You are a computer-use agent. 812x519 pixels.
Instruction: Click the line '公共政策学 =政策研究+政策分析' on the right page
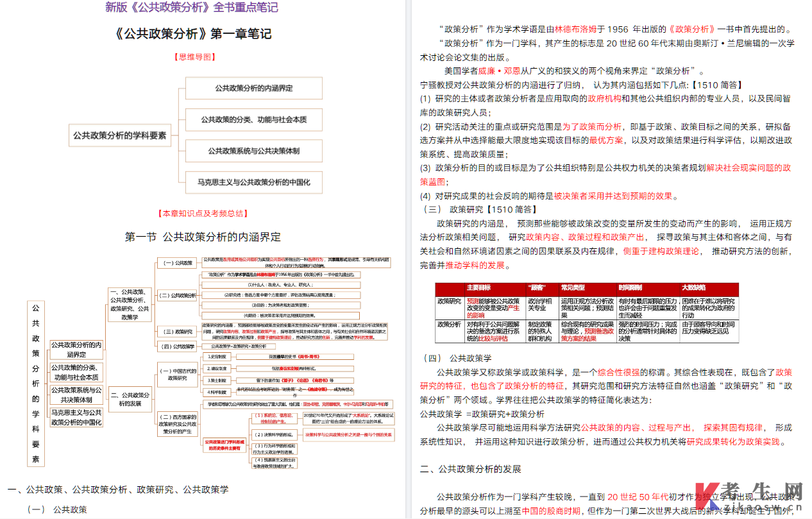pyautogui.click(x=482, y=414)
